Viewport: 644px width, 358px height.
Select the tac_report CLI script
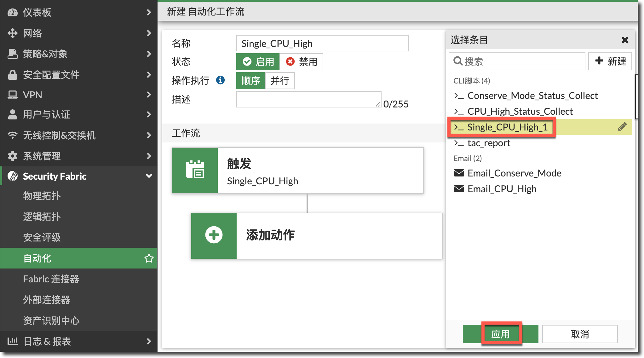pyautogui.click(x=488, y=143)
